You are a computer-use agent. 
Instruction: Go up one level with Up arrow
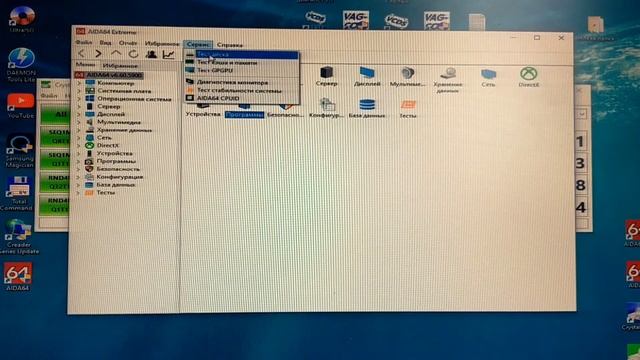click(x=116, y=53)
